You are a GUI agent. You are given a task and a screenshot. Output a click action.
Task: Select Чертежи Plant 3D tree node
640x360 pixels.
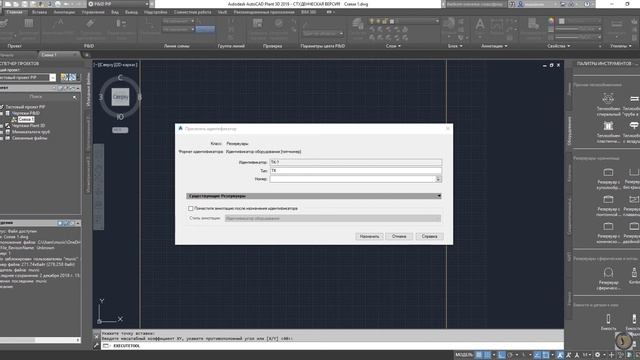tap(28, 126)
